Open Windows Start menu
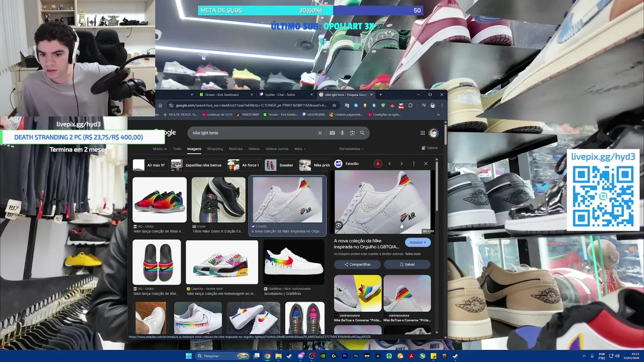Image resolution: width=644 pixels, height=362 pixels. point(189,356)
